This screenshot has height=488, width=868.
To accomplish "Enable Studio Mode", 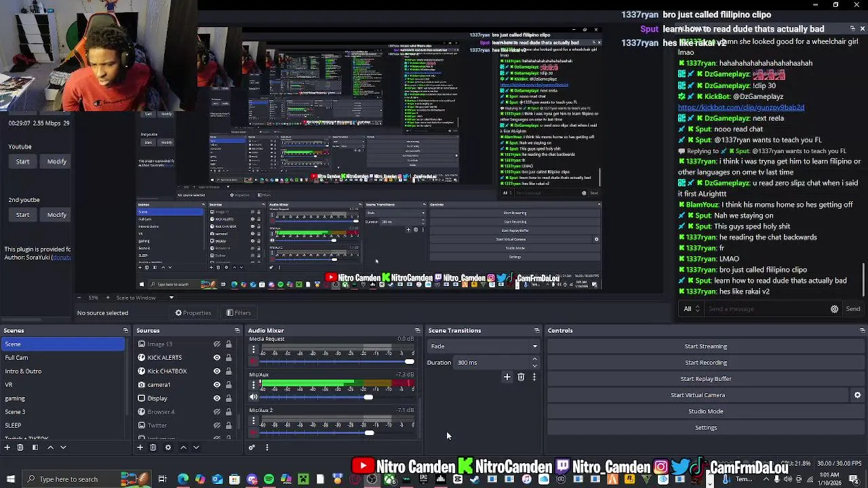I will coord(705,411).
